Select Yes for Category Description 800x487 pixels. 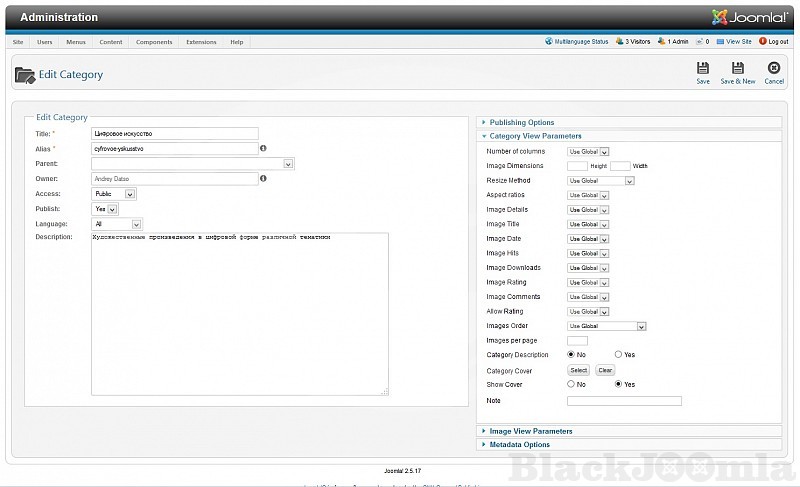pos(619,355)
